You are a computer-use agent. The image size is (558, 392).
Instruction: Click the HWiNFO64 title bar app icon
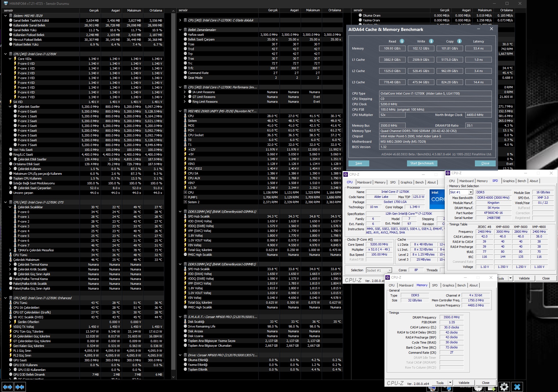[6, 3]
